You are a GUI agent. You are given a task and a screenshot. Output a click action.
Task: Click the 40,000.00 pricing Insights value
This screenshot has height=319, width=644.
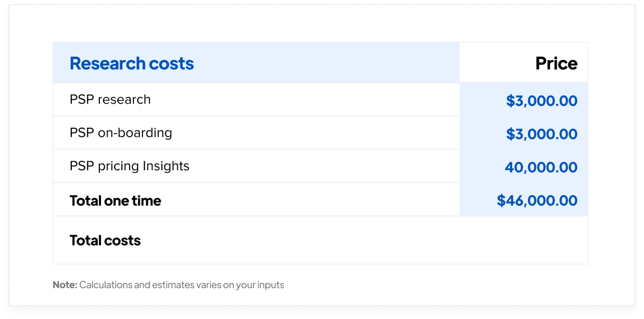[541, 167]
